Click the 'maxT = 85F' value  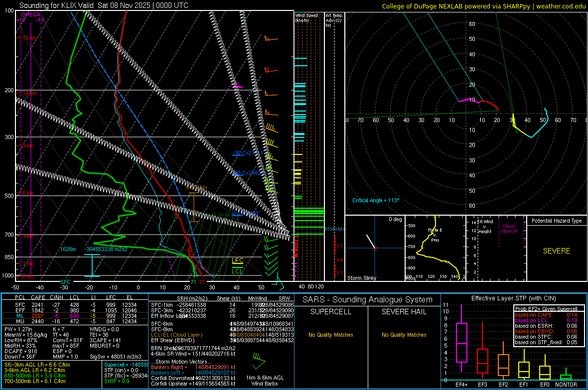click(x=66, y=346)
